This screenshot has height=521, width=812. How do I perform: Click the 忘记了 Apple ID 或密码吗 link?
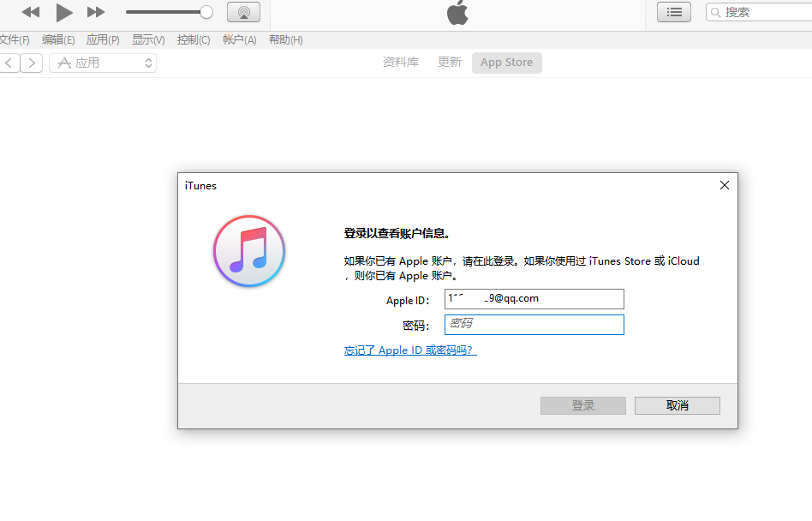(409, 350)
